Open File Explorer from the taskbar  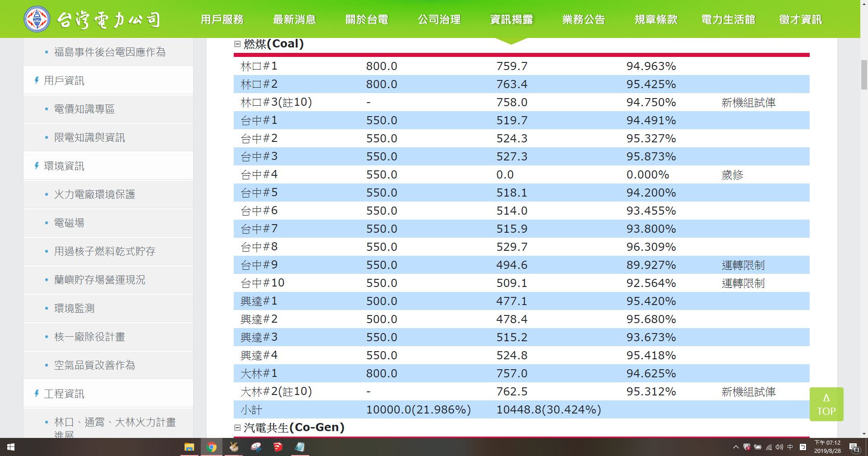tap(189, 447)
